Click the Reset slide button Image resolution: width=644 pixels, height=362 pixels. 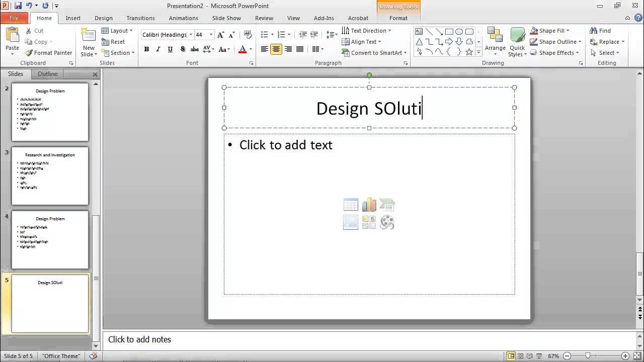[x=113, y=42]
